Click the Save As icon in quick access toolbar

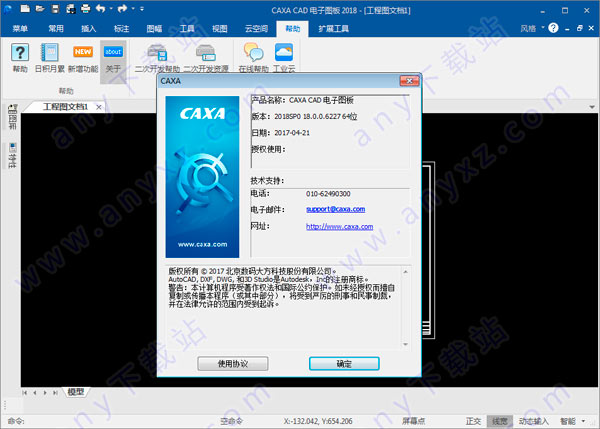pyautogui.click(x=70, y=8)
